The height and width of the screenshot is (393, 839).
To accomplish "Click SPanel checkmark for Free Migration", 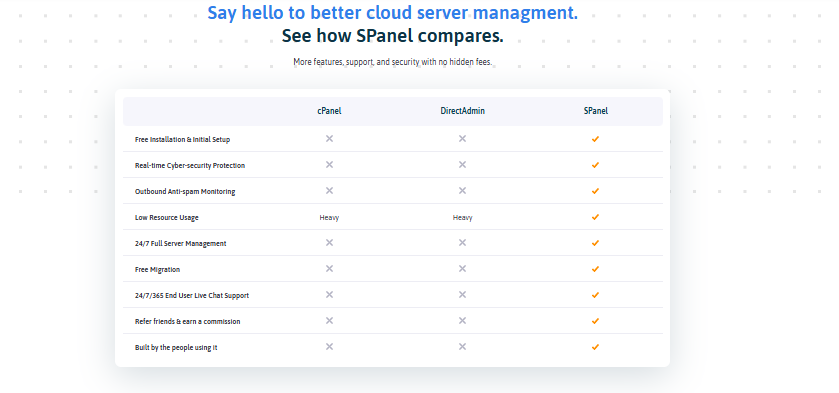I will pyautogui.click(x=596, y=269).
